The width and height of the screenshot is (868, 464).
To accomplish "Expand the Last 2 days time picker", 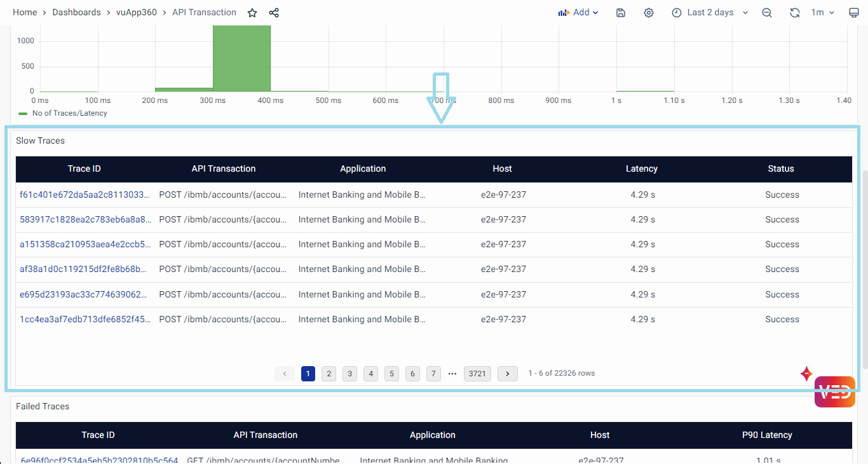I will 710,13.
